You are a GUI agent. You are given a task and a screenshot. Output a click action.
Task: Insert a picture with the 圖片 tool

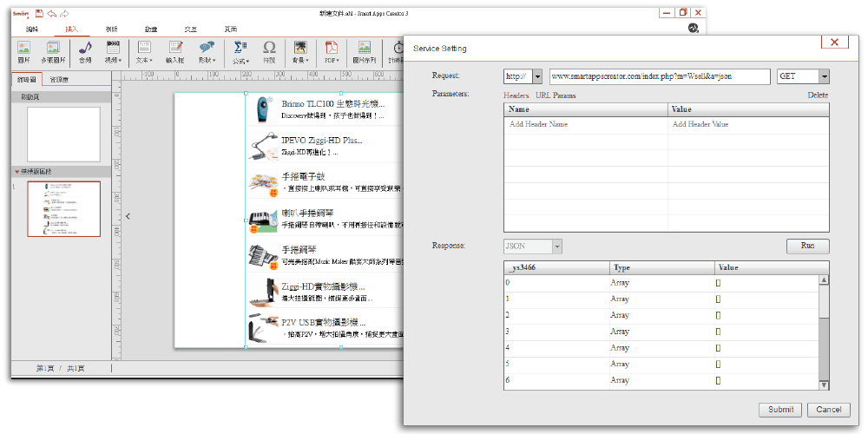[x=23, y=52]
